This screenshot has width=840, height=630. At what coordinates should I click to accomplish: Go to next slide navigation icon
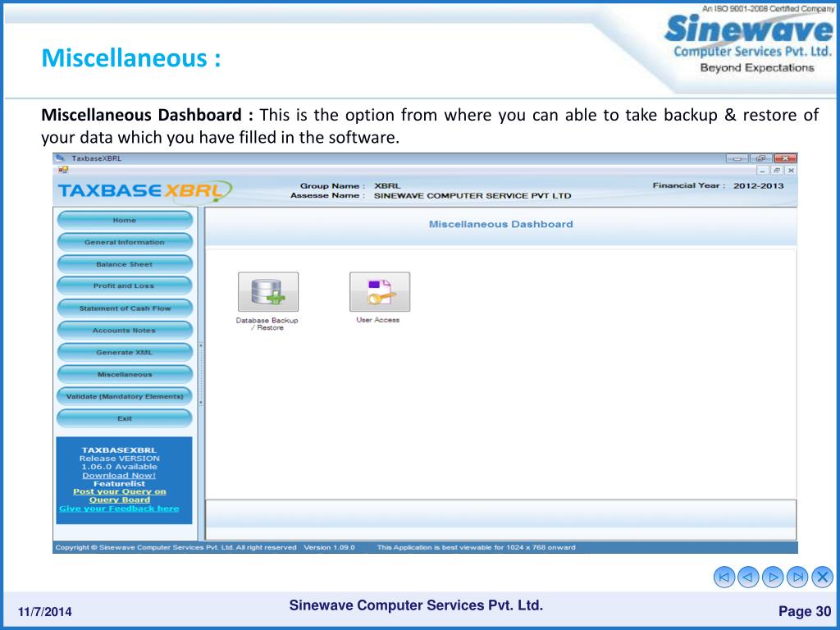(773, 577)
